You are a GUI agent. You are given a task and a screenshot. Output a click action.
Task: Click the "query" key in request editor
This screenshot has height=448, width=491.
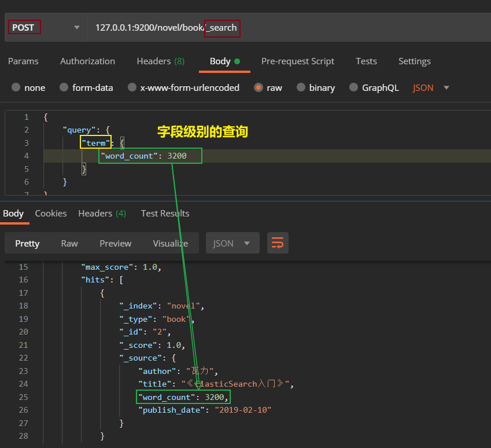coord(79,130)
